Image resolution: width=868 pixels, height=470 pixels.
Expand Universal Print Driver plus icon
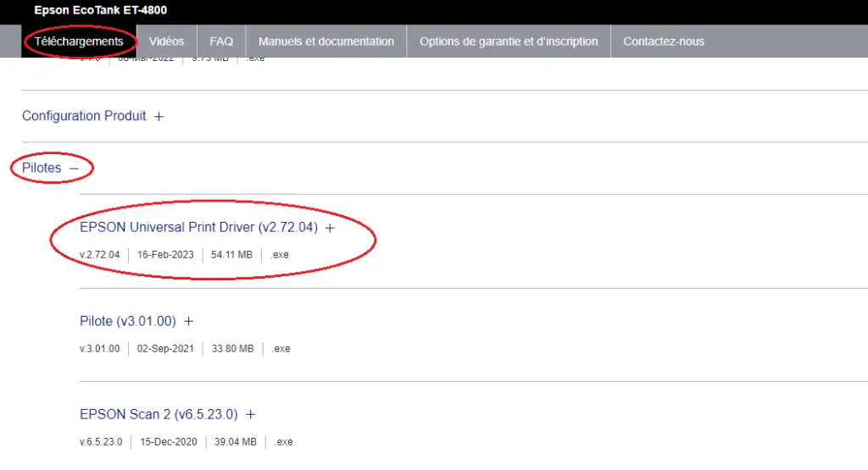(x=330, y=228)
